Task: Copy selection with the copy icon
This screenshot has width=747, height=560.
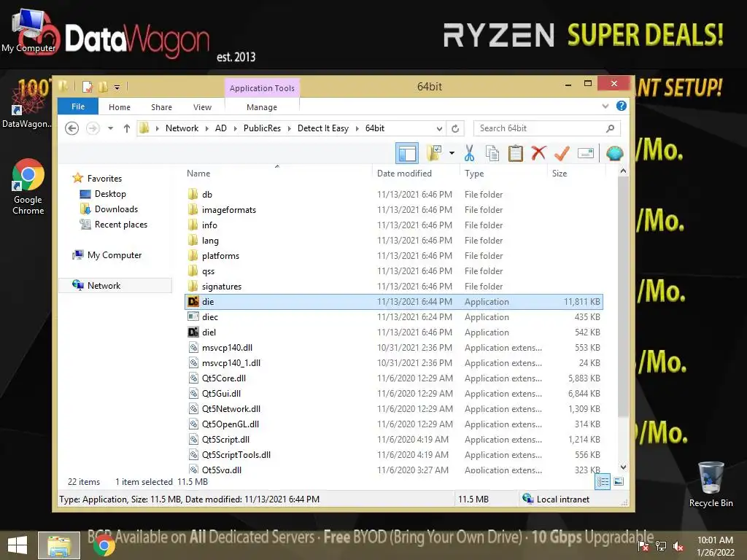Action: pyautogui.click(x=492, y=153)
